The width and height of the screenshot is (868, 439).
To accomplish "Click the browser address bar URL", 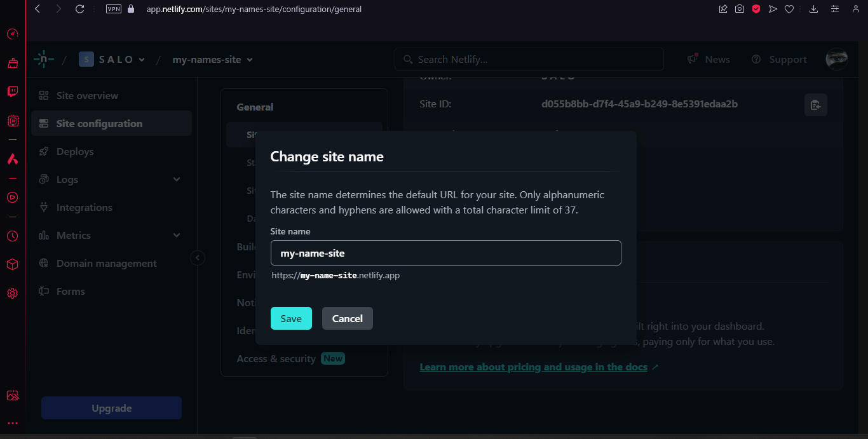I will click(254, 9).
